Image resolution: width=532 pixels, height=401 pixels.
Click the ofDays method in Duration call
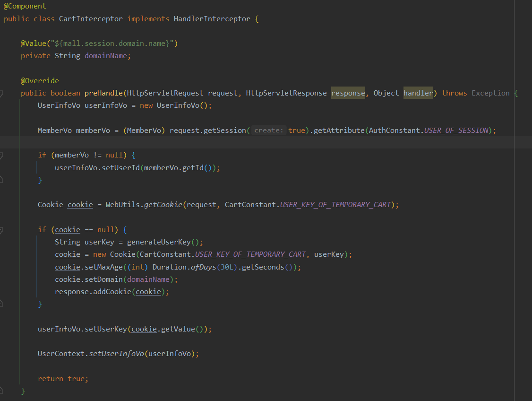[202, 267]
